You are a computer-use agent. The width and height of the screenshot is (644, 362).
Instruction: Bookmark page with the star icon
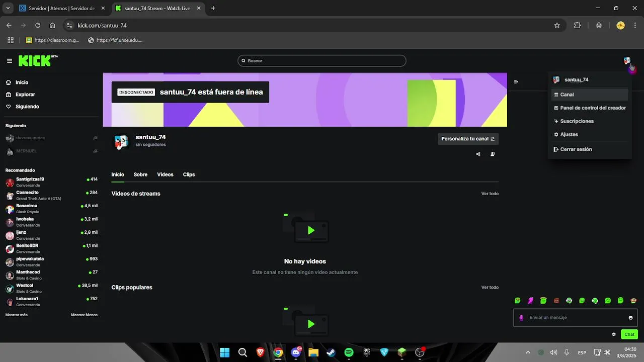coord(557,25)
